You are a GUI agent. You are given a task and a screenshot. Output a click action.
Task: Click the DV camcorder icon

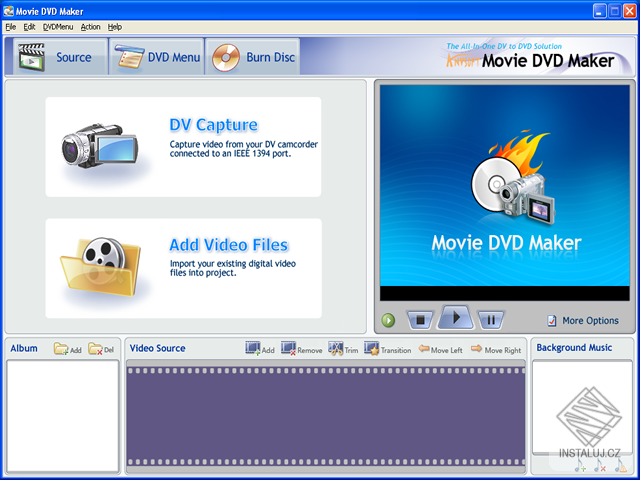[x=100, y=146]
